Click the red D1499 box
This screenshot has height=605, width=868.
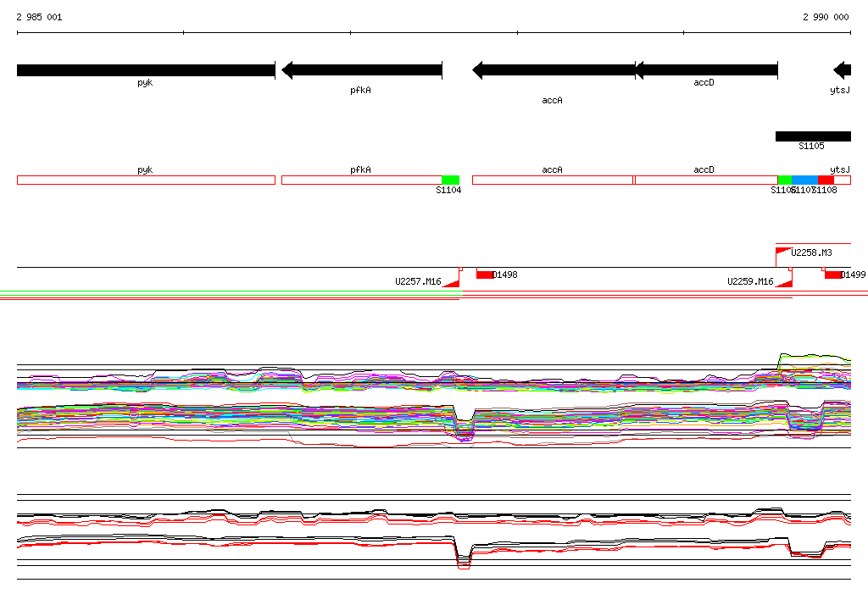[833, 275]
